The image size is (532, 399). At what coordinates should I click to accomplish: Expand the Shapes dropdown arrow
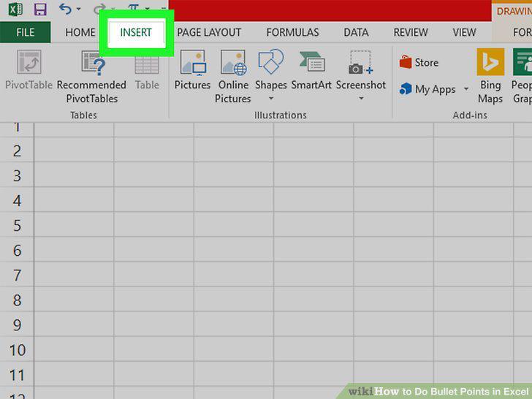click(x=270, y=99)
